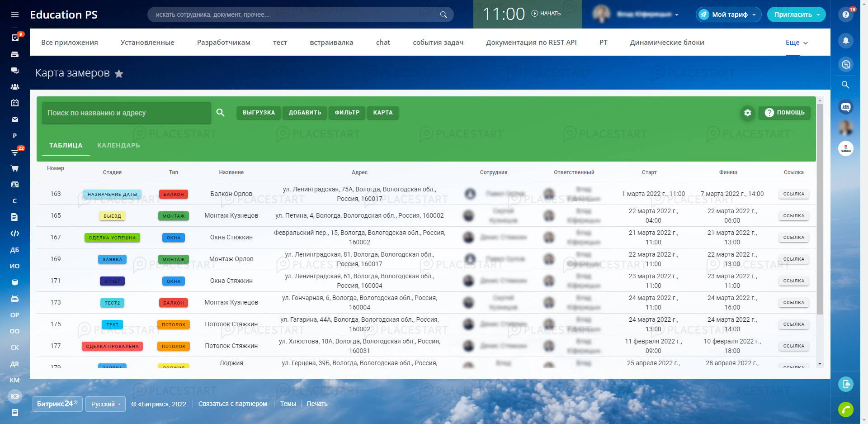Open Ссылка for row number 163

point(793,194)
